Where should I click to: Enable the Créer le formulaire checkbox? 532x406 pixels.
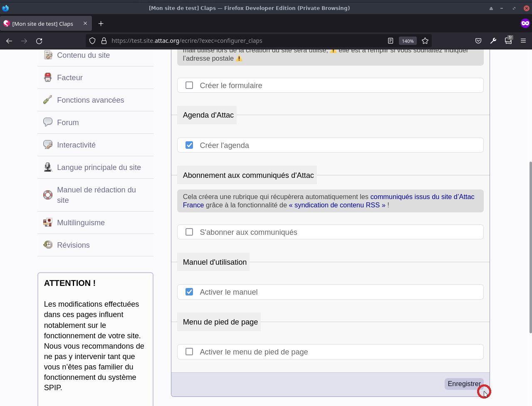click(x=189, y=85)
